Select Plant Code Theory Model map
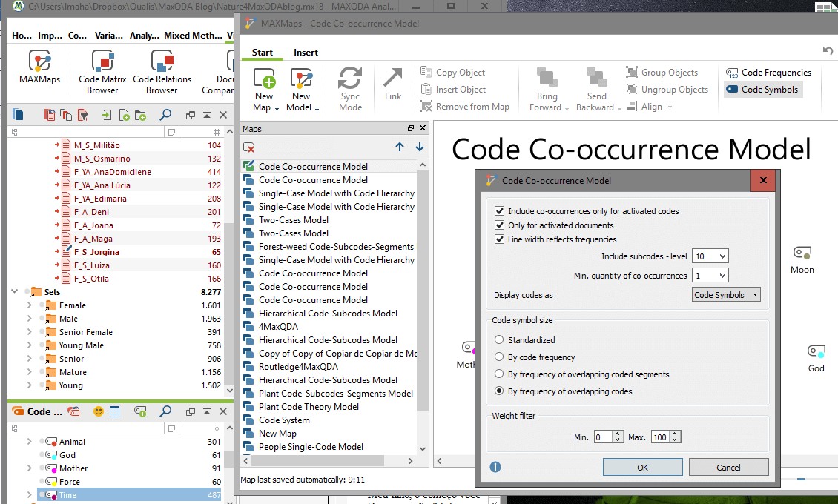The image size is (838, 504). tap(309, 406)
